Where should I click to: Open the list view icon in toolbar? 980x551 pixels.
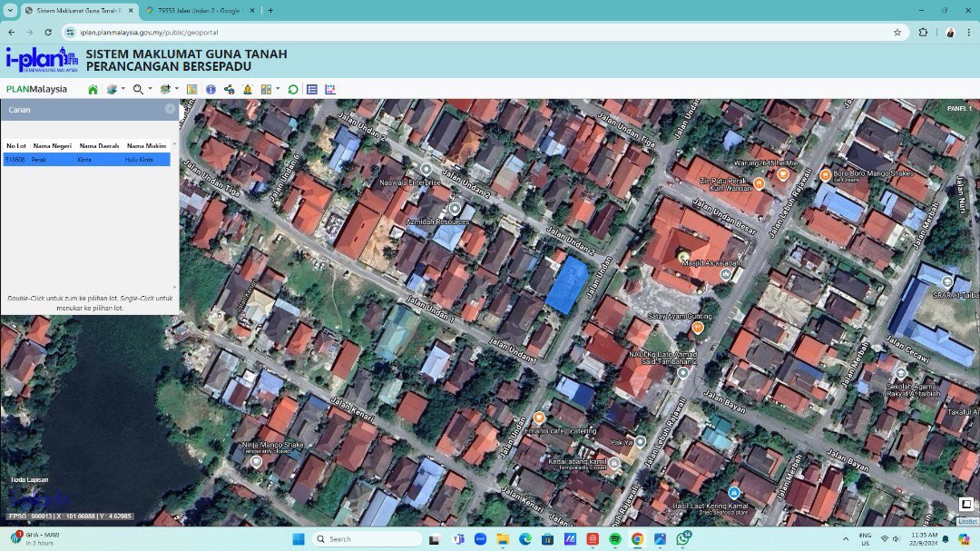pos(312,89)
